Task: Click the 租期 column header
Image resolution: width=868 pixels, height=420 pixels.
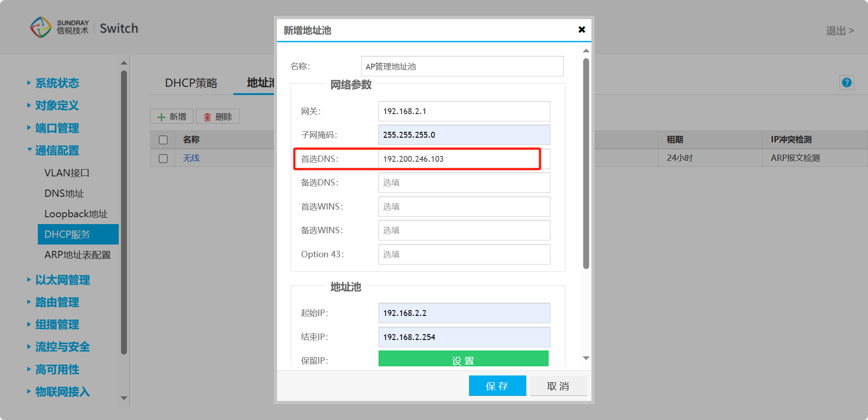Action: coord(675,140)
